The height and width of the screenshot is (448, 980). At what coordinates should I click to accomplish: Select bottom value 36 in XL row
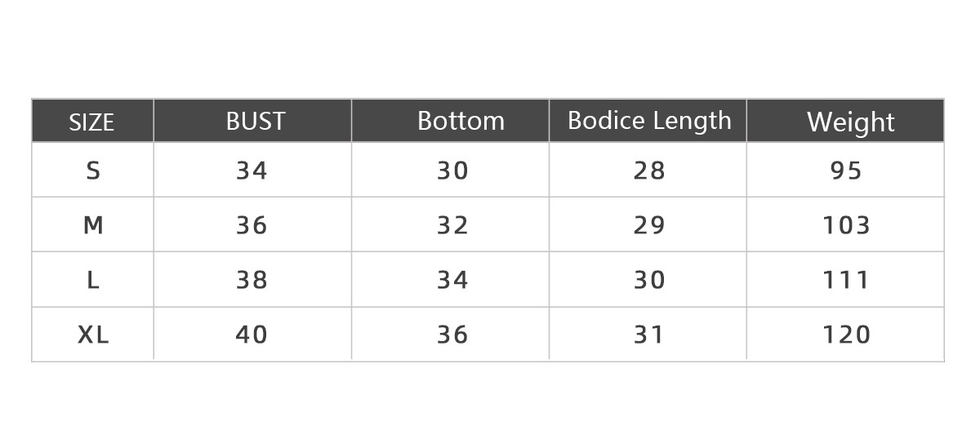point(452,335)
